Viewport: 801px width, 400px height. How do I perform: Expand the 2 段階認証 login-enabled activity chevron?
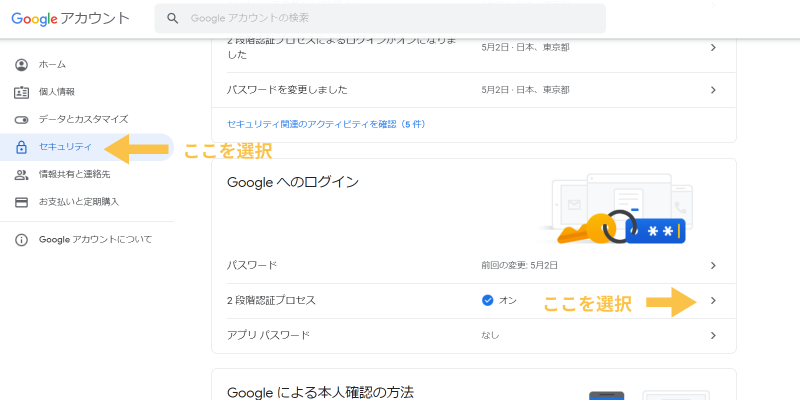[714, 48]
